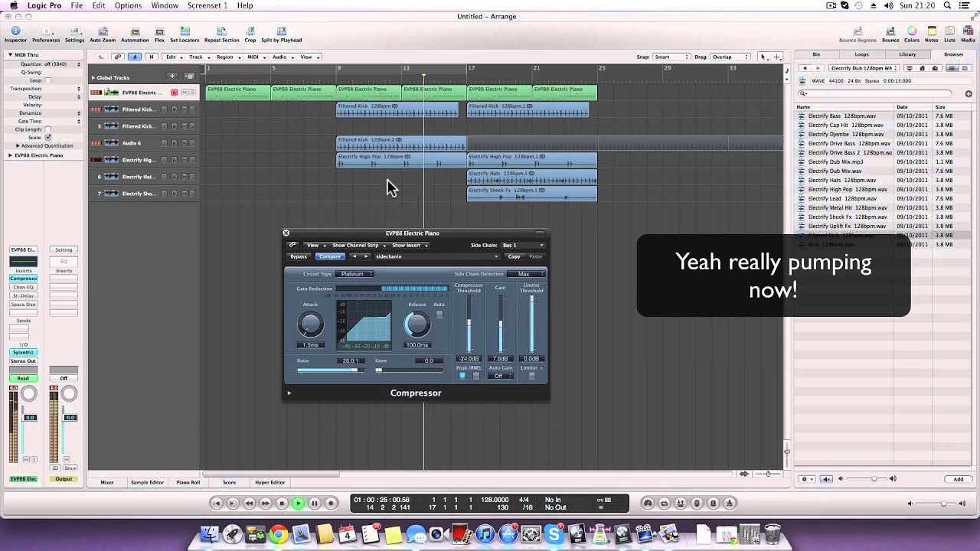Expand EVP88 Electric Piano inspector section

(10, 155)
